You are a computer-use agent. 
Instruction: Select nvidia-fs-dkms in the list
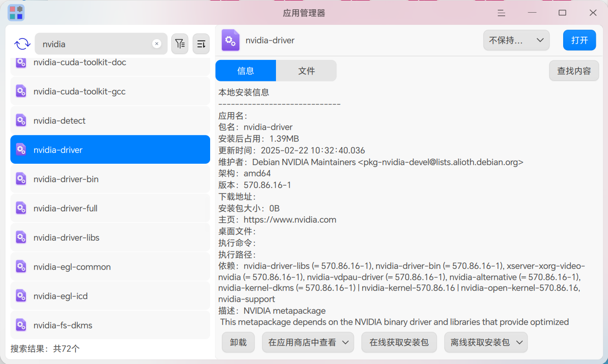pyautogui.click(x=110, y=326)
